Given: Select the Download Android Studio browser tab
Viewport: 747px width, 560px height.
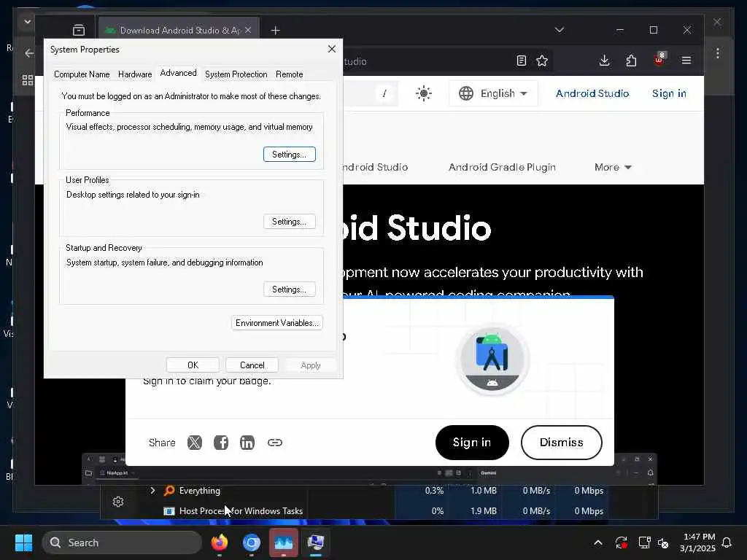Looking at the screenshot, I should click(x=179, y=30).
